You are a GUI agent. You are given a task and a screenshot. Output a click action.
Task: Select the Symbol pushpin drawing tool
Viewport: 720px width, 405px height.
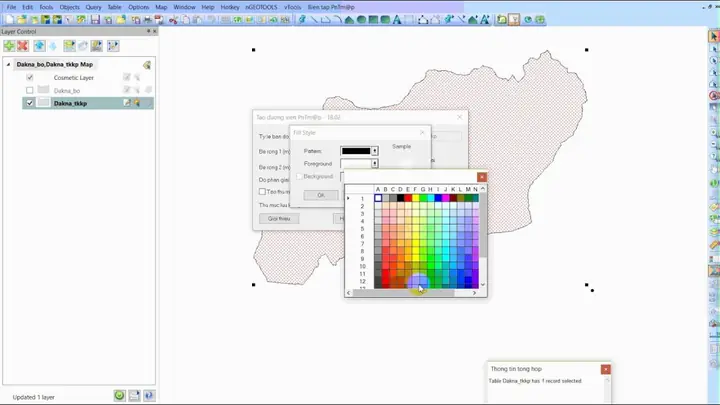pyautogui.click(x=302, y=20)
